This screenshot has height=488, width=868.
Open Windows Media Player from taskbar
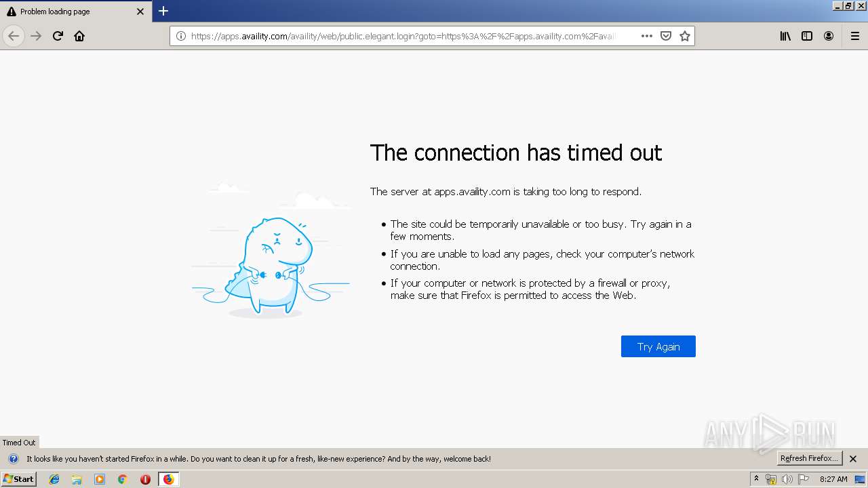pos(100,479)
